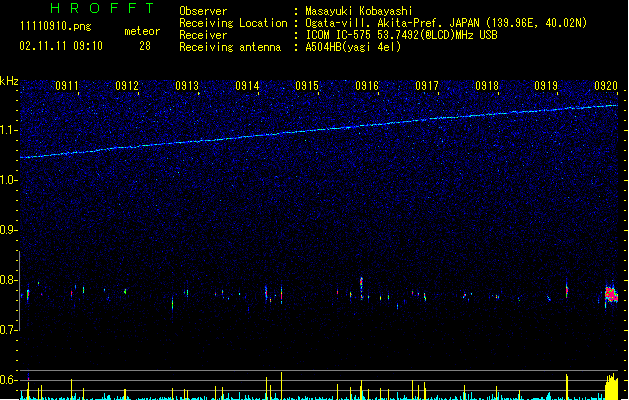Click the 0918 time marker
Image resolution: width=629 pixels, height=400 pixels.
point(487,86)
